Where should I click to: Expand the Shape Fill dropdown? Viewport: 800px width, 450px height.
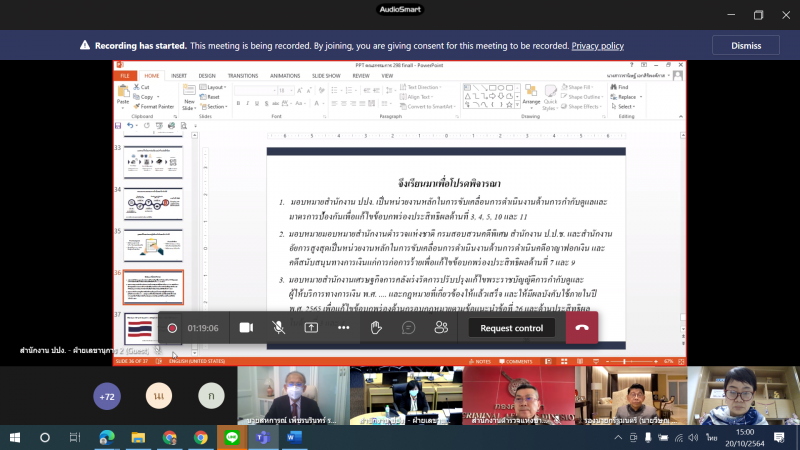578,87
